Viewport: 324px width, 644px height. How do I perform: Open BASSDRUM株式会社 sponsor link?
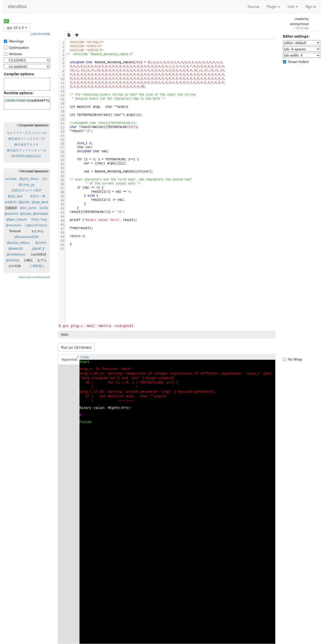tap(26, 156)
